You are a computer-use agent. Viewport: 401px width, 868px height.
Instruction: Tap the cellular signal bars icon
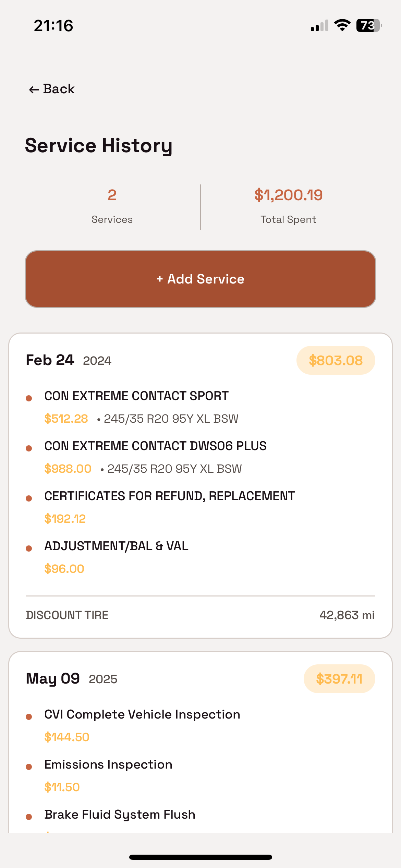pos(319,26)
